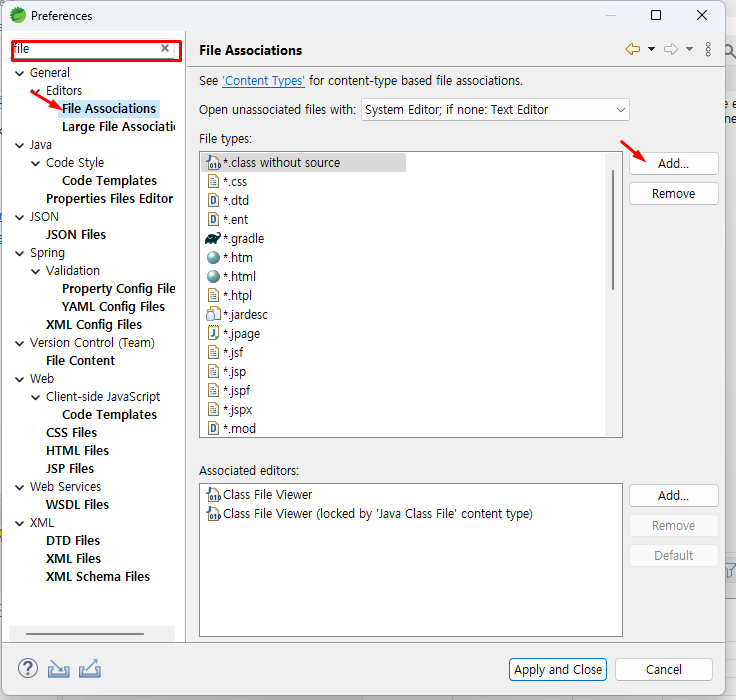The image size is (736, 700).
Task: Select the *.jspf file type
Action: [229, 391]
